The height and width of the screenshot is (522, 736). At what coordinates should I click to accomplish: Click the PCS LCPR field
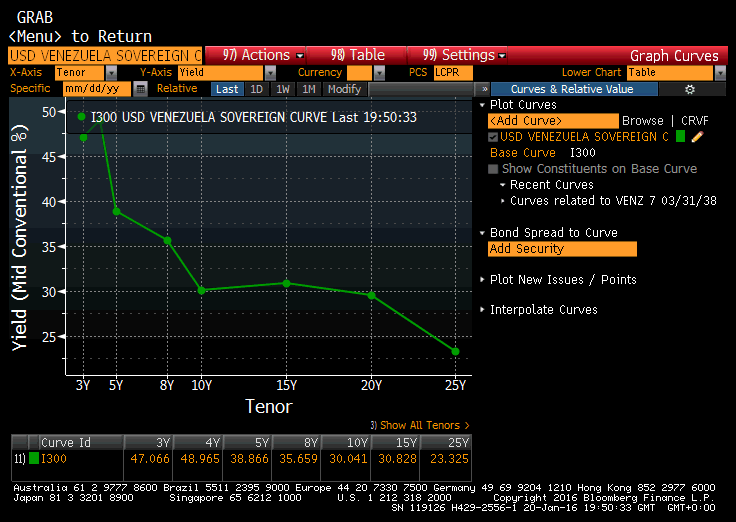click(x=453, y=73)
